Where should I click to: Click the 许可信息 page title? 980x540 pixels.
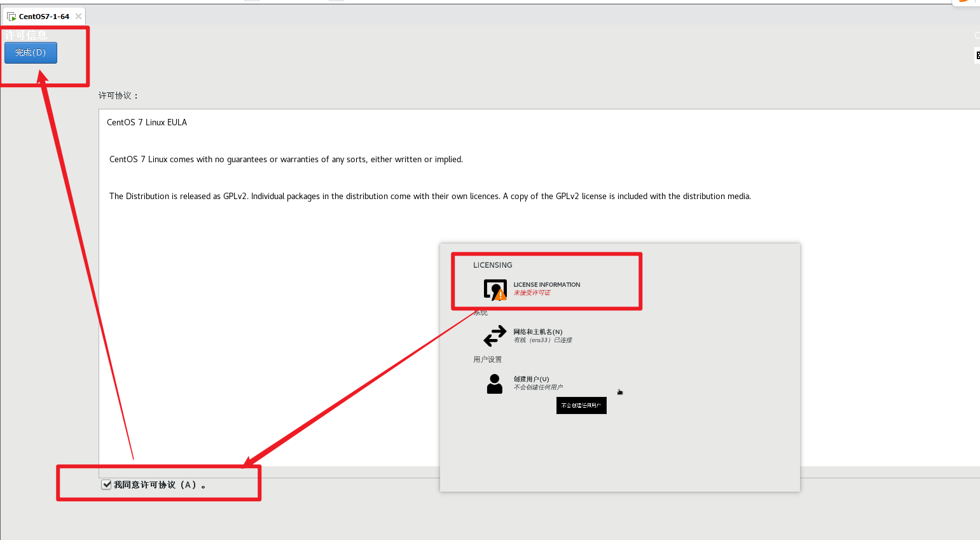26,35
